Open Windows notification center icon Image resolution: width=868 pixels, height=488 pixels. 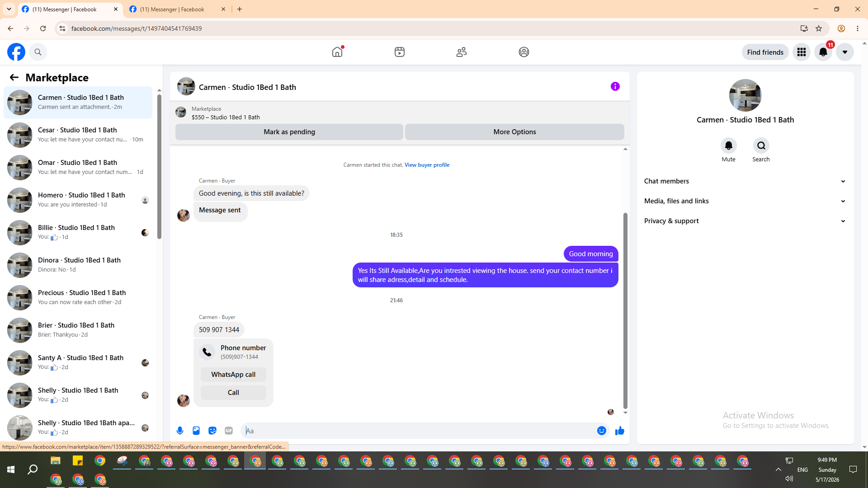point(853,470)
